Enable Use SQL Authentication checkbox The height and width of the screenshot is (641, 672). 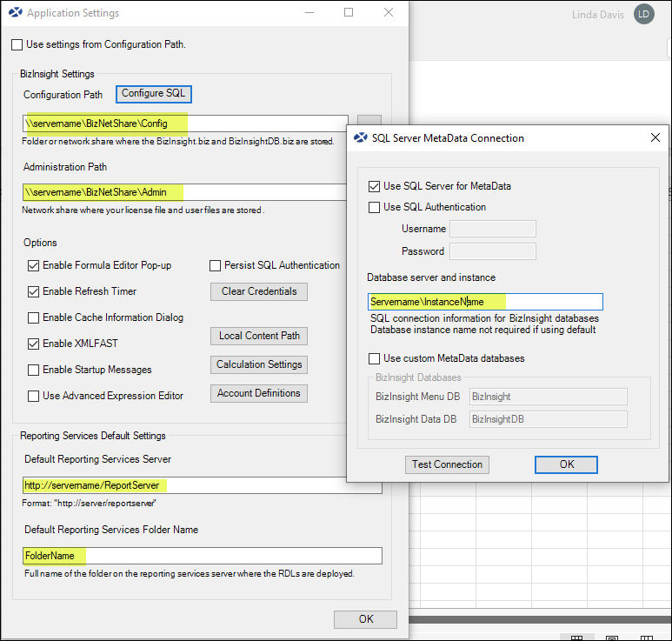point(374,208)
